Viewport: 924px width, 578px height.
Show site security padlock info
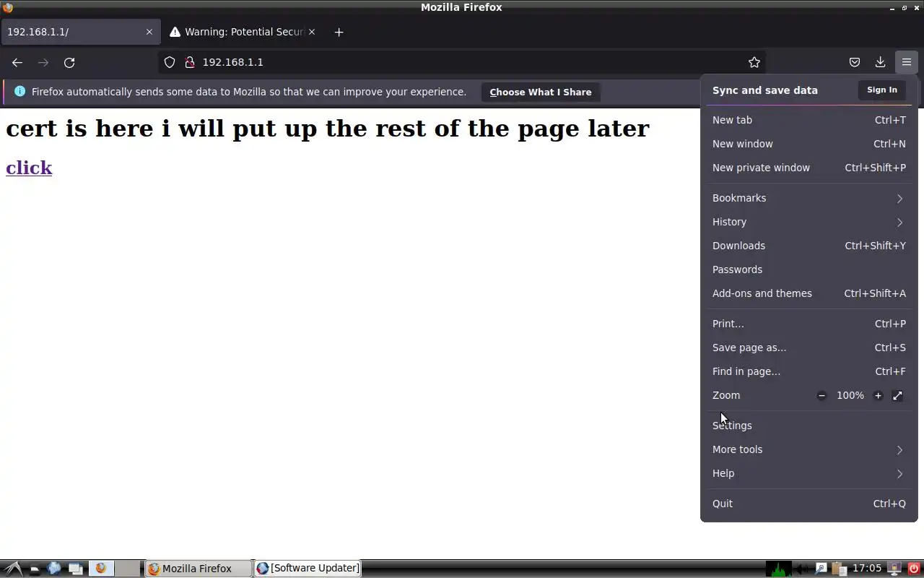coord(190,62)
